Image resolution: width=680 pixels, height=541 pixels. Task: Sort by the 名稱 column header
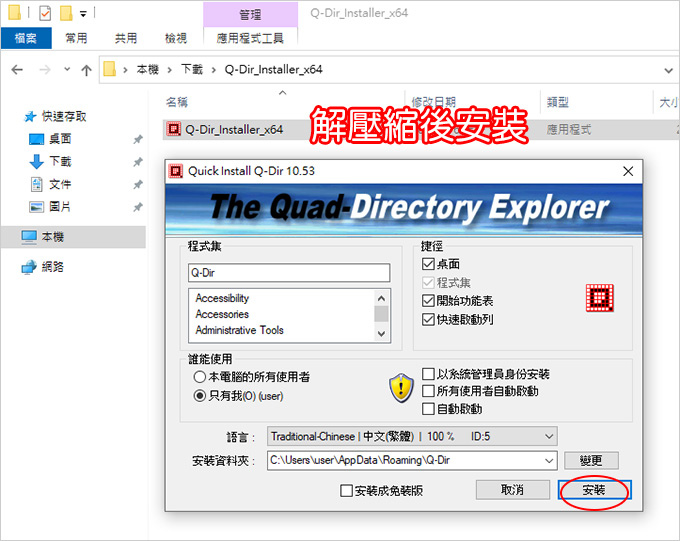[177, 102]
